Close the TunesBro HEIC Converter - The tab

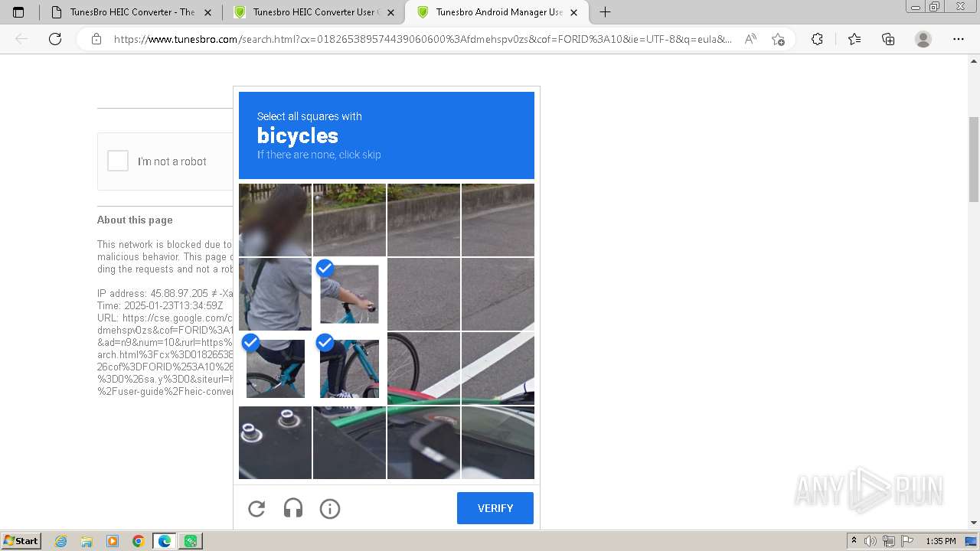click(x=207, y=12)
